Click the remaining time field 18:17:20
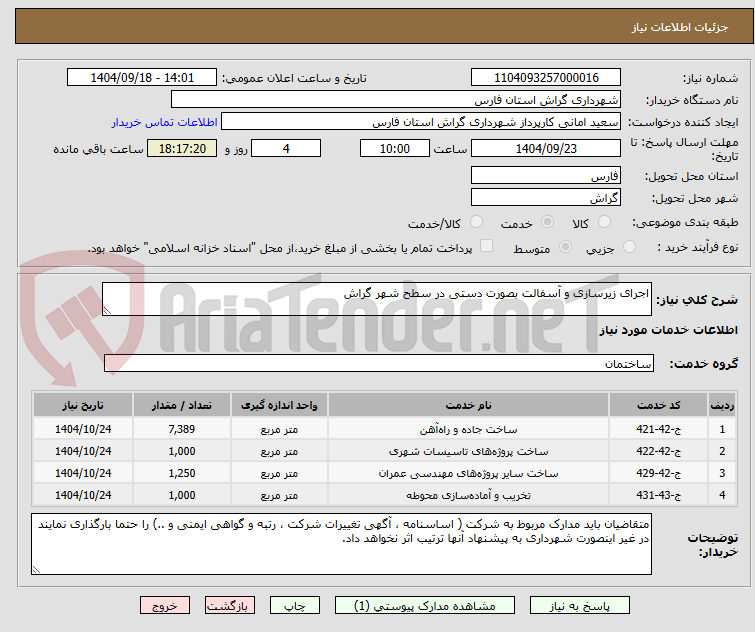 182,148
